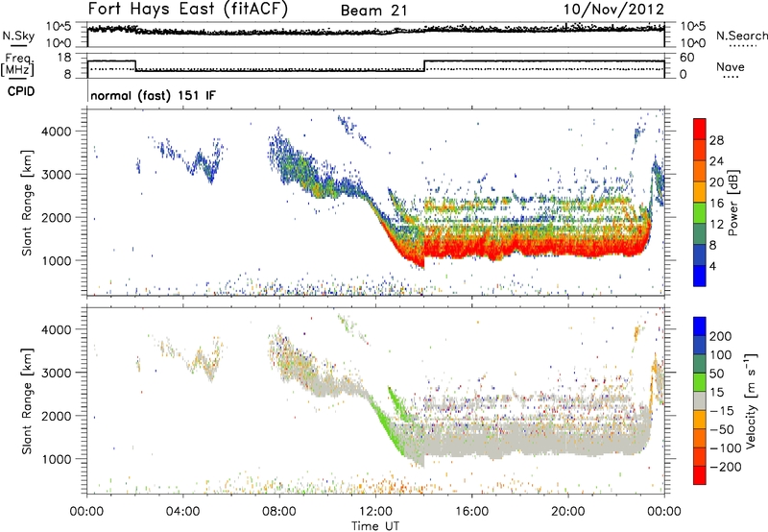Click 'normal (fast) 151 IF' text
Viewport: 768px width, 532px height.
tap(153, 95)
